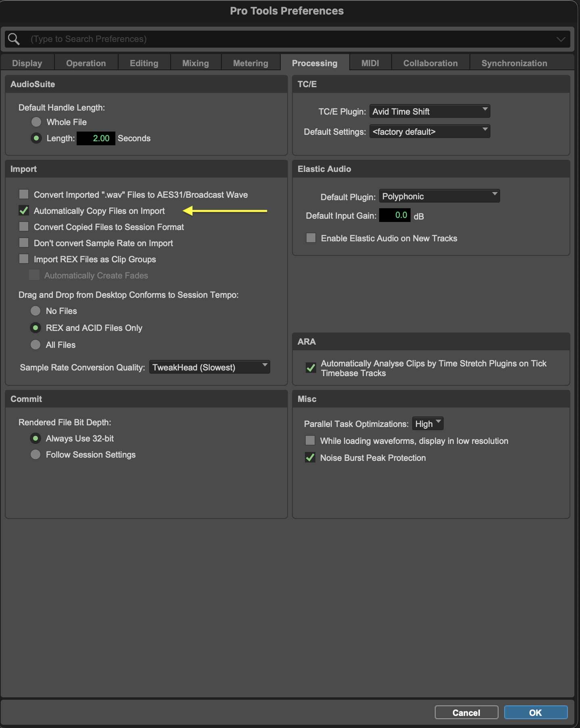Switch to the Display tab
Viewport: 580px width, 728px height.
27,63
